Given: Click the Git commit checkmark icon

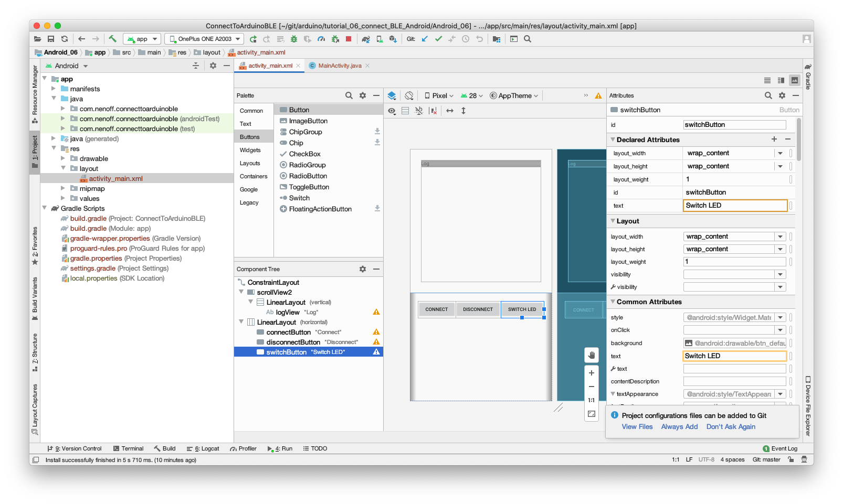Looking at the screenshot, I should 438,39.
